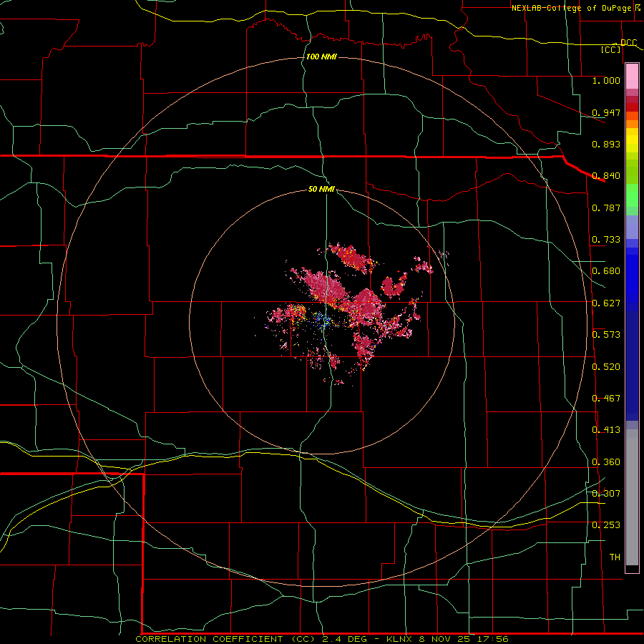Click the "50 NMI" range ring label

coord(321,189)
